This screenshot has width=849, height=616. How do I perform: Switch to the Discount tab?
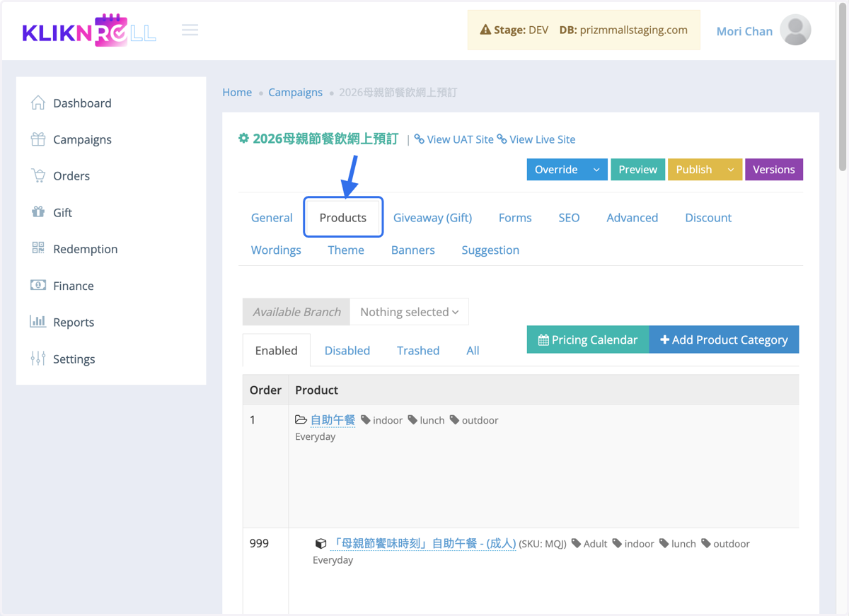(708, 217)
